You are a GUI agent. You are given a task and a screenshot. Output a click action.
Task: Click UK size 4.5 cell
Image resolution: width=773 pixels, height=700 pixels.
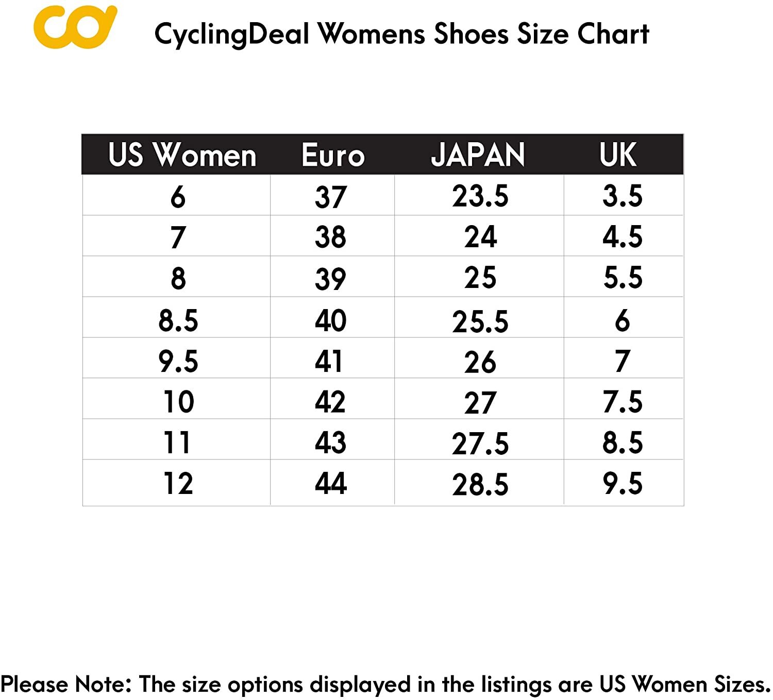coord(623,237)
